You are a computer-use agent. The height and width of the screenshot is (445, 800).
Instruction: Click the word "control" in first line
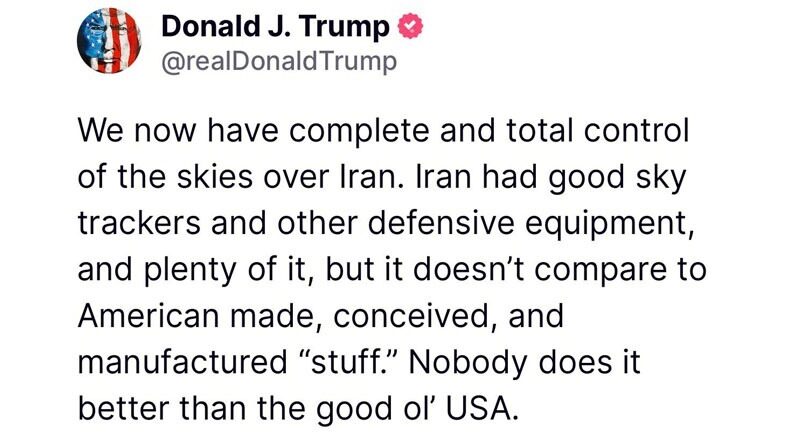click(x=636, y=130)
